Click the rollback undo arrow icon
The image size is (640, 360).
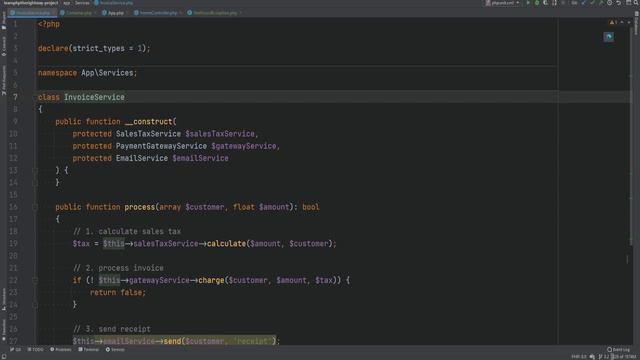pyautogui.click(x=619, y=3)
